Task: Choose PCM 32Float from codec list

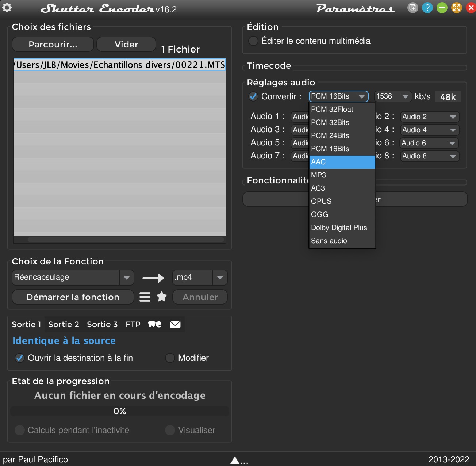Action: (342, 110)
